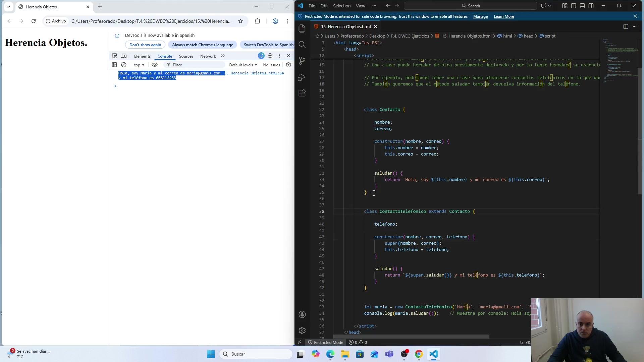Toggle the console sidebar in DevTools

click(114, 65)
